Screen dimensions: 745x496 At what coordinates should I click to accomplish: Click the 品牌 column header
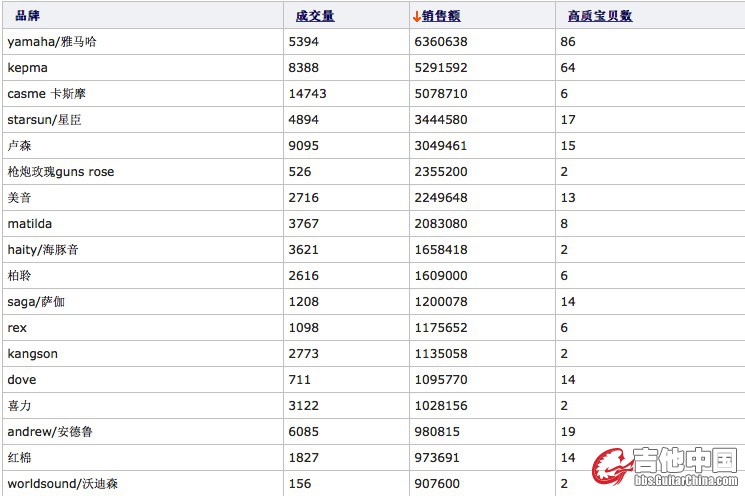coord(28,16)
